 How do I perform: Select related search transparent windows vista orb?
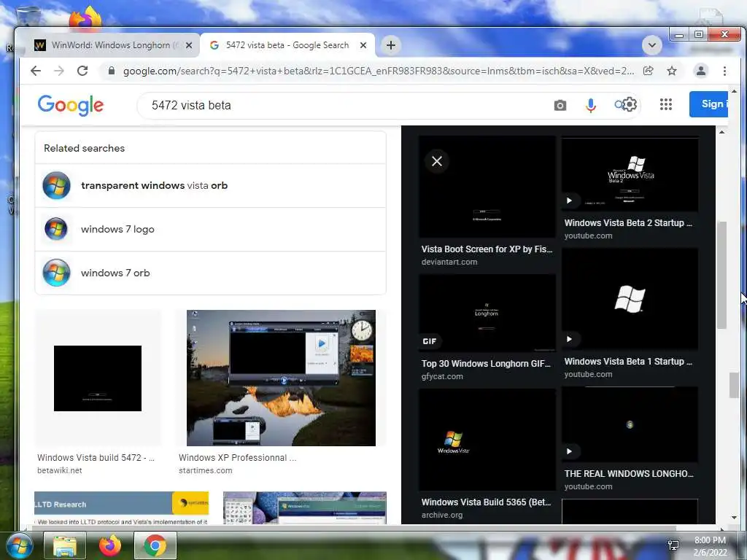click(210, 186)
